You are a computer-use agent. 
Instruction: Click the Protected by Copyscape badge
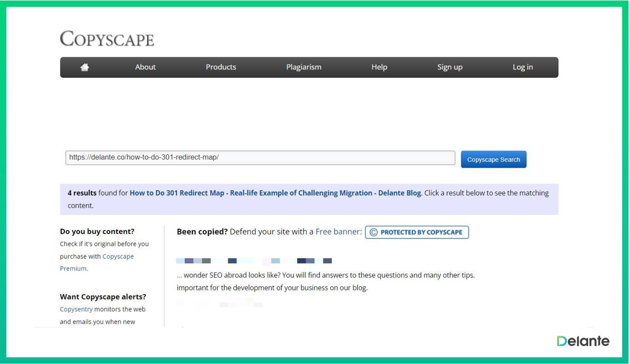point(416,232)
